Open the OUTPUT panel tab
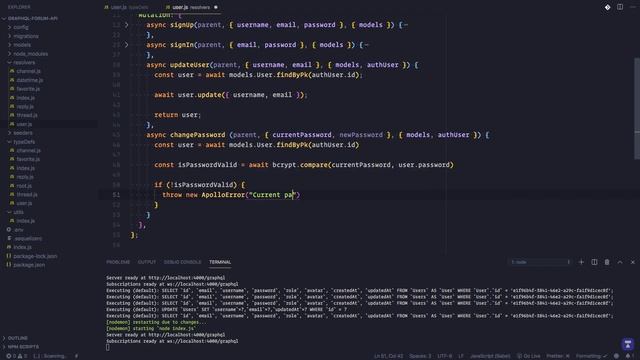The width and height of the screenshot is (640, 360). tap(147, 262)
